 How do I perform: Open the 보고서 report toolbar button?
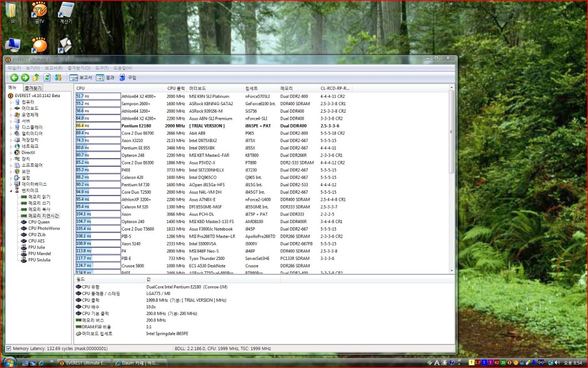(80, 78)
